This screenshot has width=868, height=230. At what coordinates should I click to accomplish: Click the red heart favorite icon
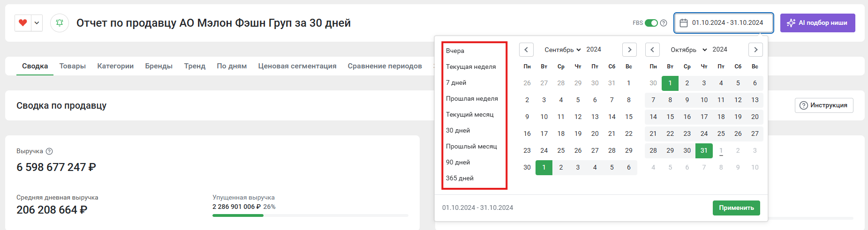pyautogui.click(x=23, y=22)
